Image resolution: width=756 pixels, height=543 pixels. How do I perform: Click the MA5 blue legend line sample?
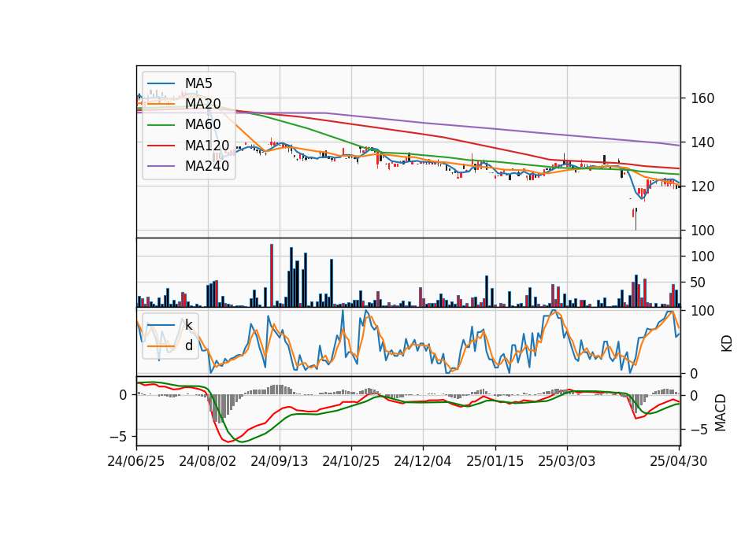161,84
